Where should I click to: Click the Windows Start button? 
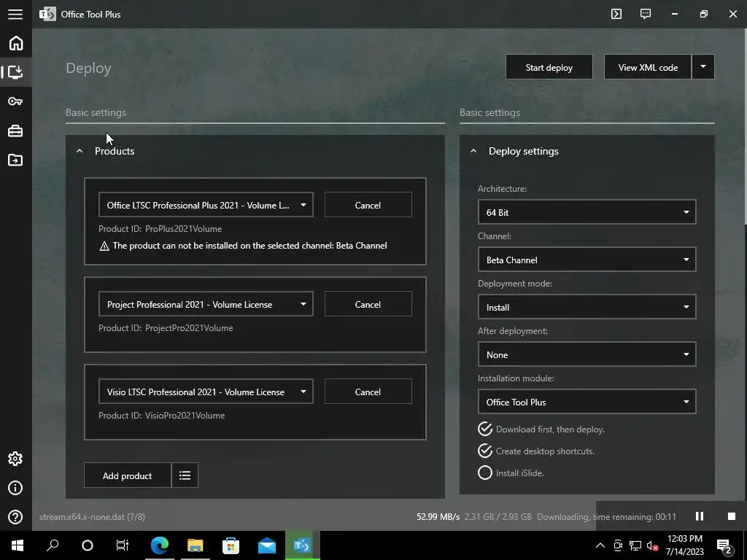click(x=18, y=545)
